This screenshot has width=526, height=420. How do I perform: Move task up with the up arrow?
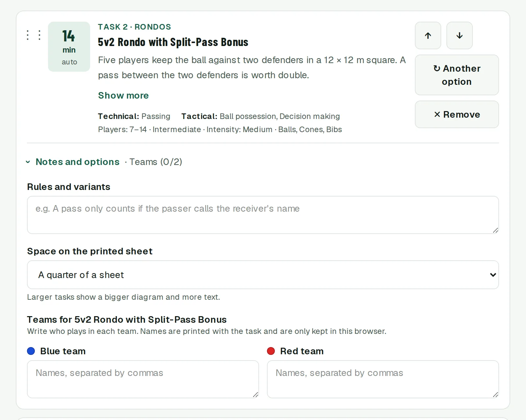428,35
